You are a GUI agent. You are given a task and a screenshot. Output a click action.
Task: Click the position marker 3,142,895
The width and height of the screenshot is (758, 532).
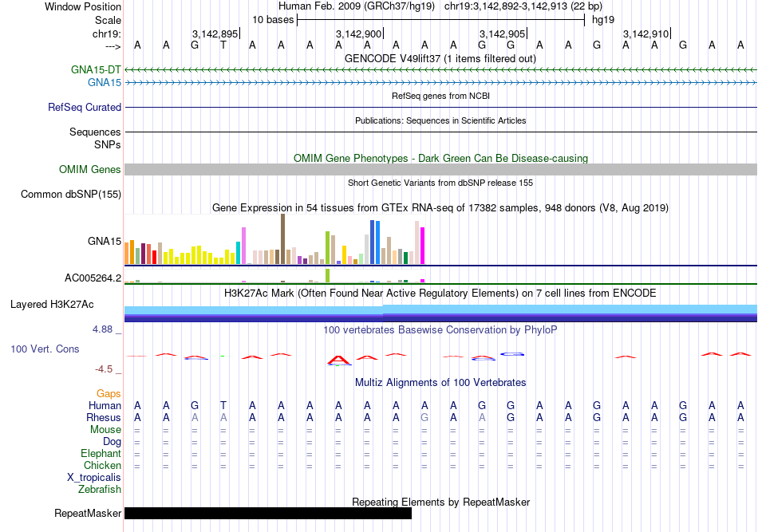(215, 33)
